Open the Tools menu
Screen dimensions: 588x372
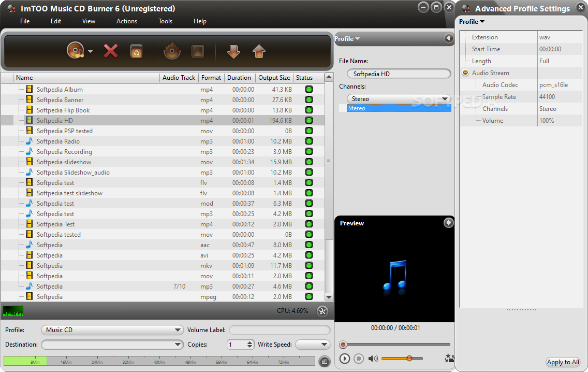pos(166,21)
